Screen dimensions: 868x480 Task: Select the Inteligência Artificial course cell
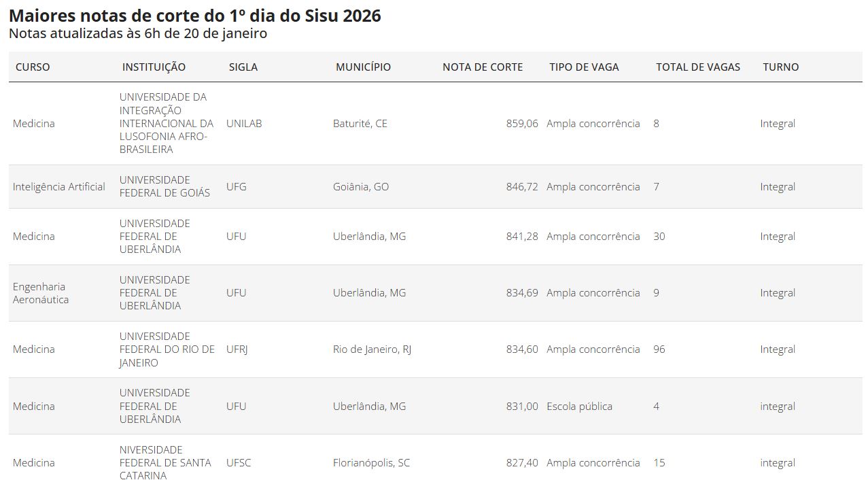tap(59, 187)
